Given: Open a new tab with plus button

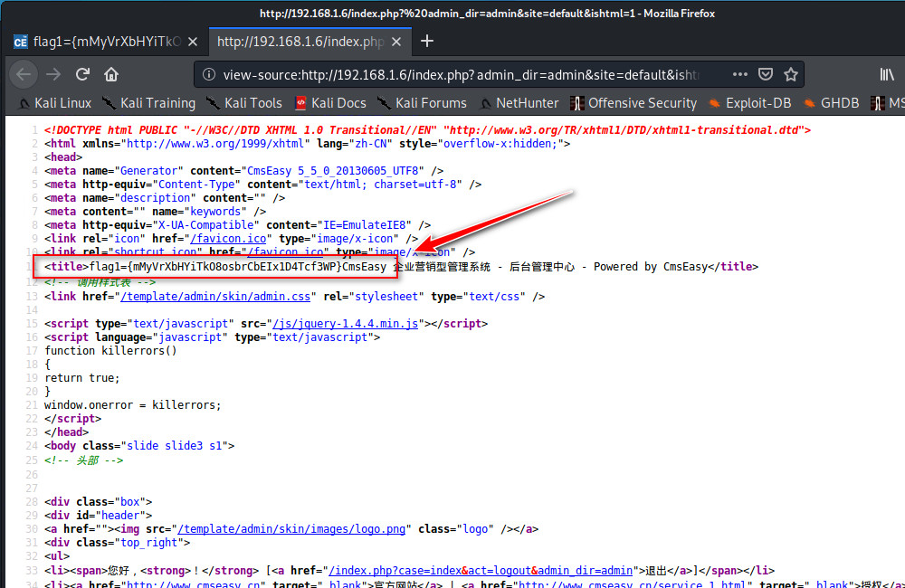Looking at the screenshot, I should 427,41.
